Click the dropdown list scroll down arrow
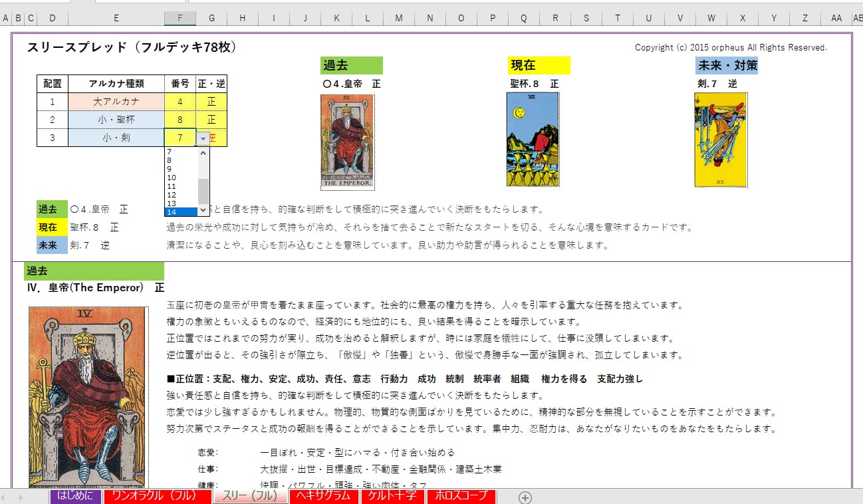Image resolution: width=863 pixels, height=504 pixels. coord(203,211)
